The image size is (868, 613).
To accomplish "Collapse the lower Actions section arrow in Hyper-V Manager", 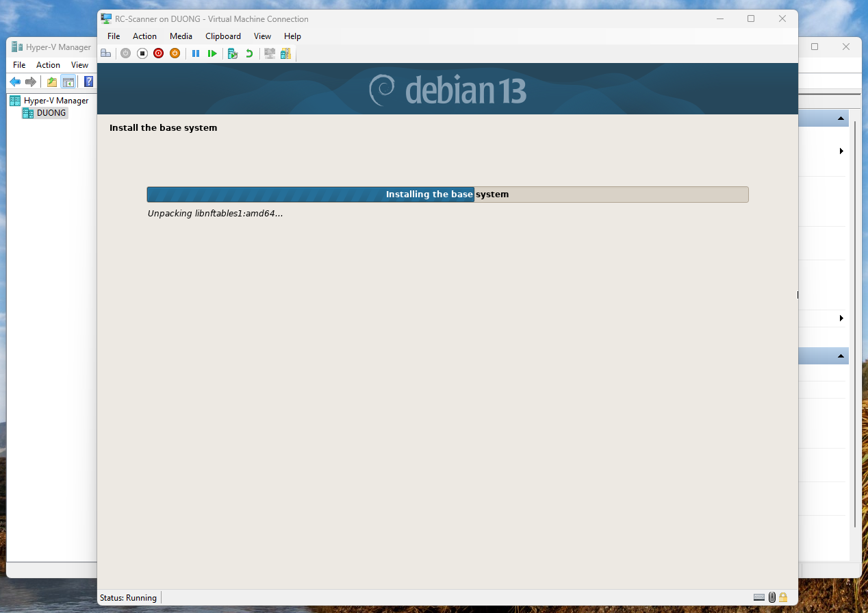I will click(841, 356).
